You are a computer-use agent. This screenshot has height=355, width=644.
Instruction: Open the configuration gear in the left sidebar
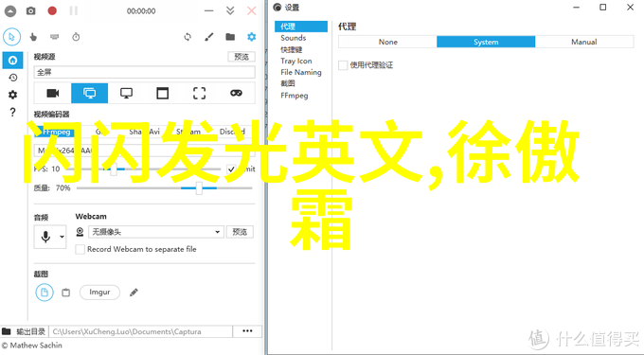point(12,95)
